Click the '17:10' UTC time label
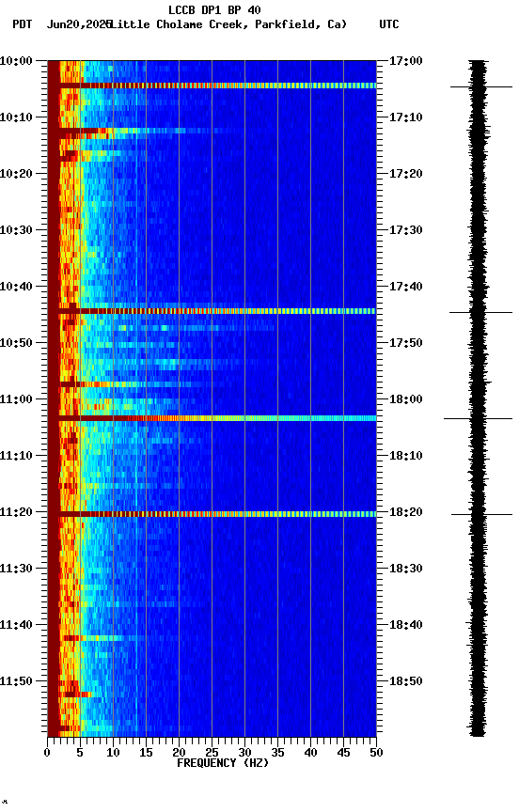Viewport: 519px width, 812px height. point(406,117)
